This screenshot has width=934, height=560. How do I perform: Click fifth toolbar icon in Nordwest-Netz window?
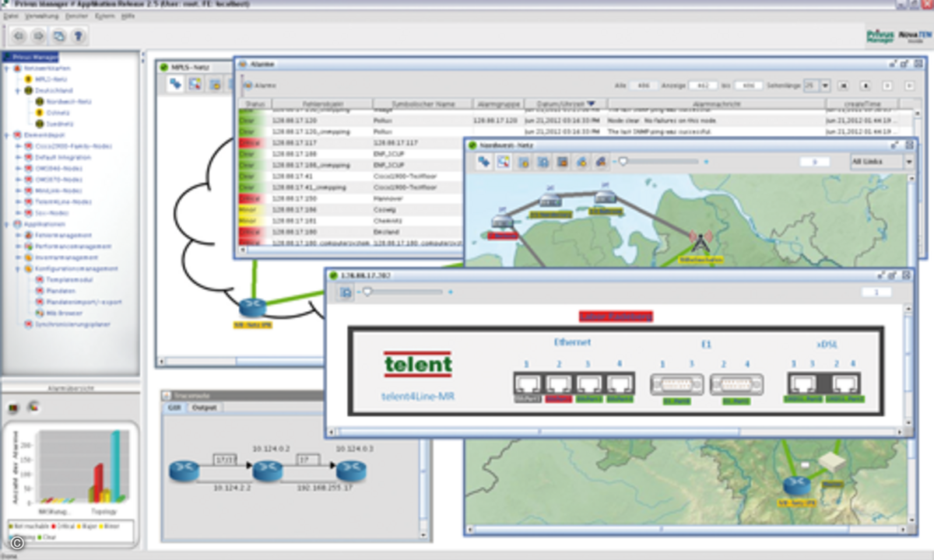pyautogui.click(x=562, y=162)
